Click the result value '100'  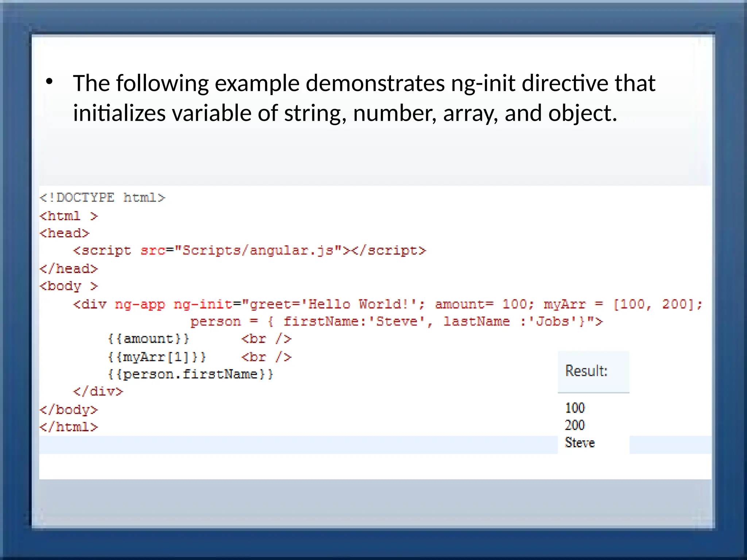point(575,408)
